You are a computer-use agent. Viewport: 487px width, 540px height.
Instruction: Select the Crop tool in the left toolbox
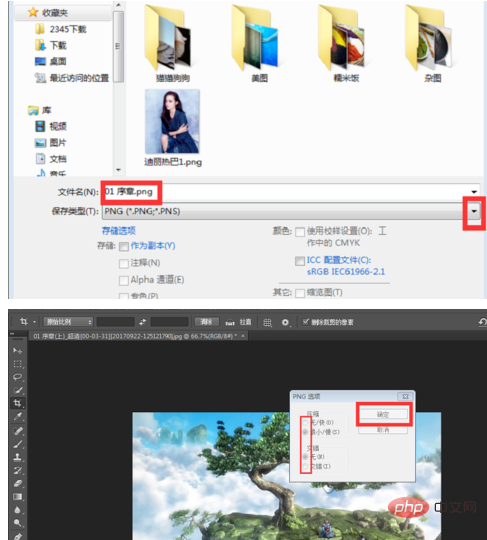(17, 403)
